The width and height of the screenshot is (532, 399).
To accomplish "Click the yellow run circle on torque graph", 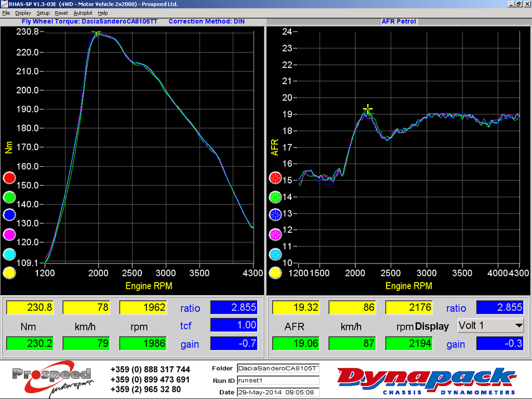I will coord(9,273).
